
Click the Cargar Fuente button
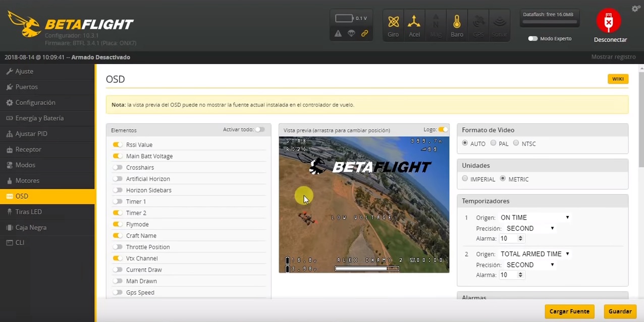click(569, 311)
